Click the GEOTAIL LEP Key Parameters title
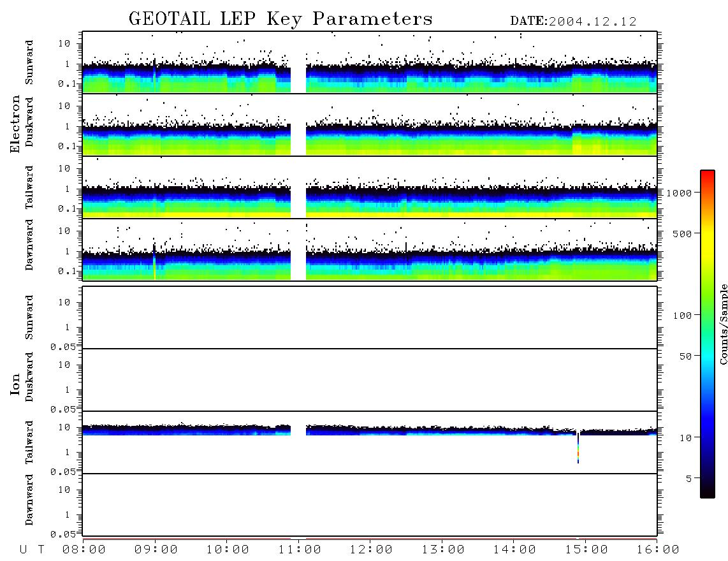This screenshot has height=561, width=728. coord(280,19)
